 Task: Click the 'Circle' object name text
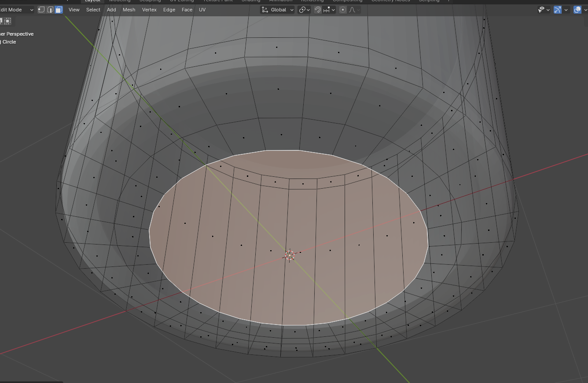9,42
